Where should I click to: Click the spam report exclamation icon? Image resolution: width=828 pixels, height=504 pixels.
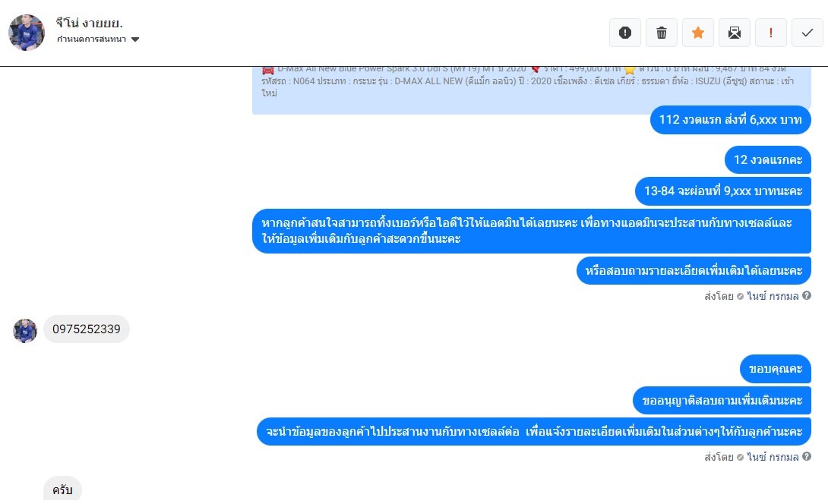pyautogui.click(x=624, y=33)
